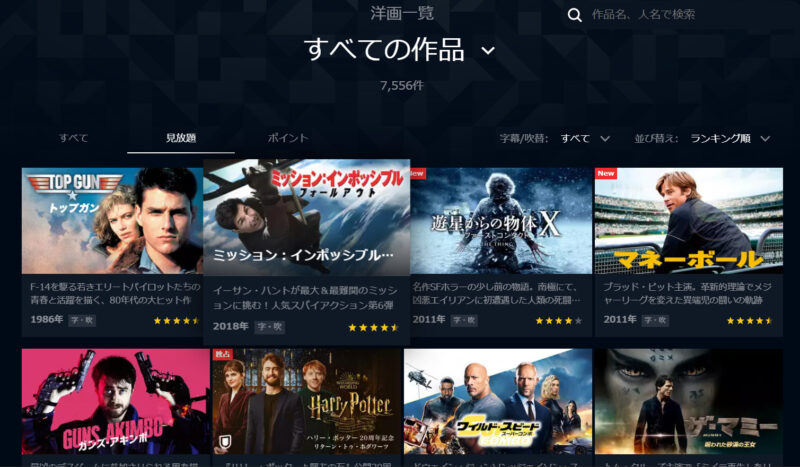This screenshot has height=467, width=800.
Task: Open the ランキング順 sort dropdown
Action: pyautogui.click(x=730, y=138)
